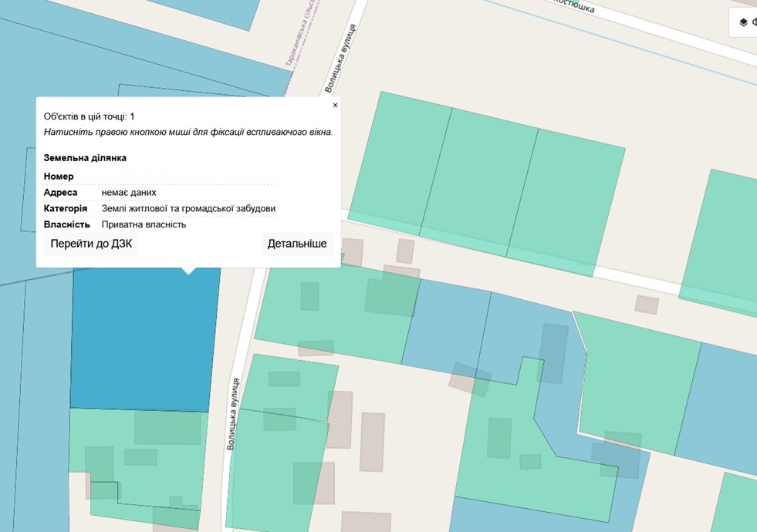757x532 pixels.
Task: Click the 'Ф' label on layers button
Action: [x=754, y=22]
